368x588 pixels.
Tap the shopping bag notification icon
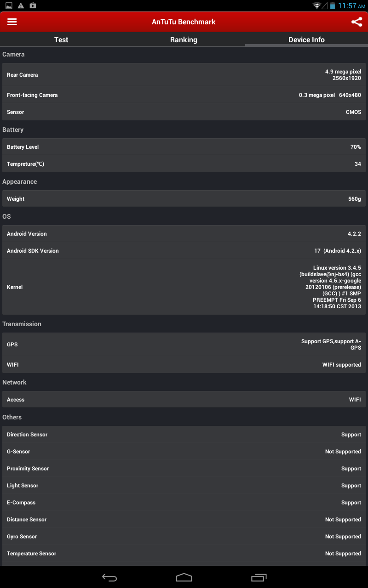click(33, 6)
